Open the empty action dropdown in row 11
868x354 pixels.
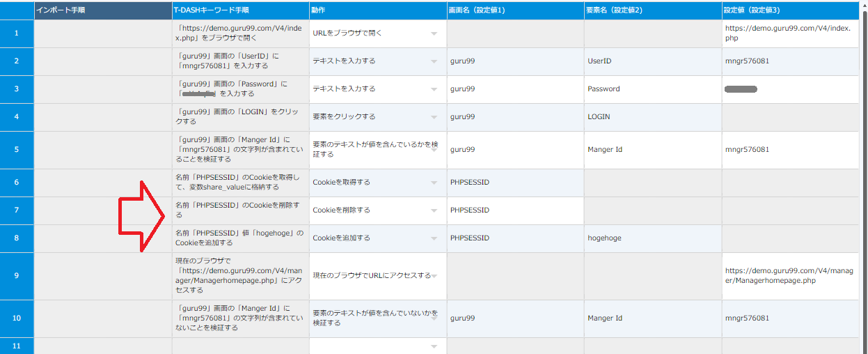point(434,346)
